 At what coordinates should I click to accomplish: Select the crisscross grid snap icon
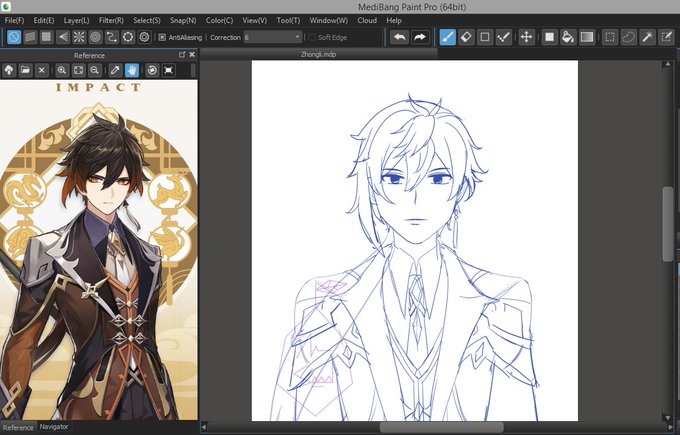pyautogui.click(x=46, y=37)
